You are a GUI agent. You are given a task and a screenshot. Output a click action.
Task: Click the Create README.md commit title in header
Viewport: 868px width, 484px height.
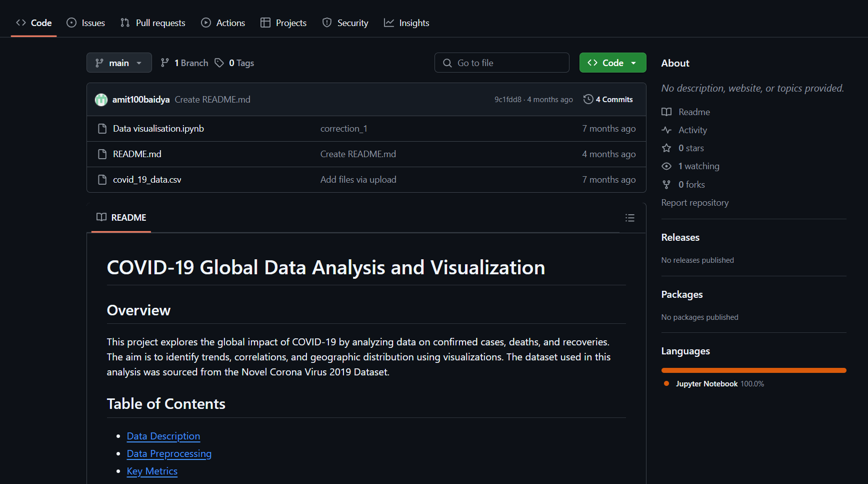[212, 100]
